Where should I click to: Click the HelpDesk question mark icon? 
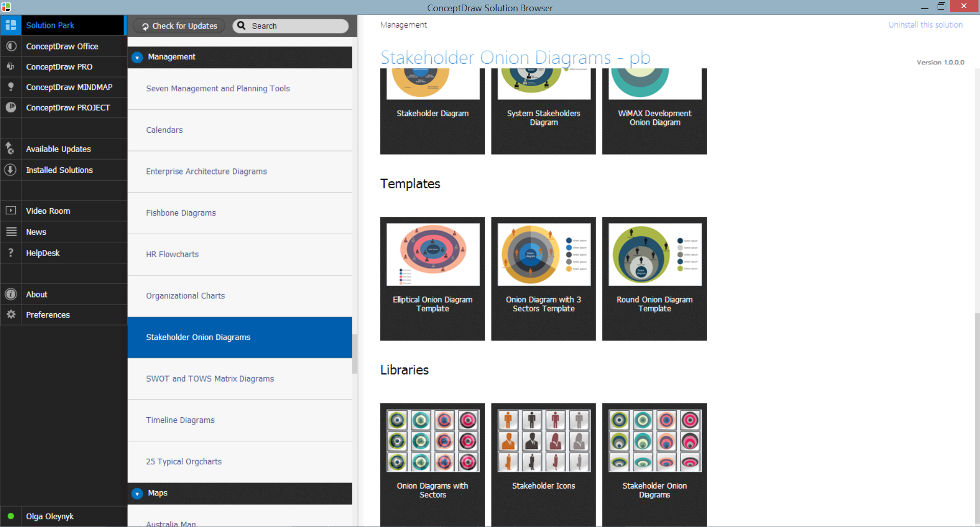11,253
